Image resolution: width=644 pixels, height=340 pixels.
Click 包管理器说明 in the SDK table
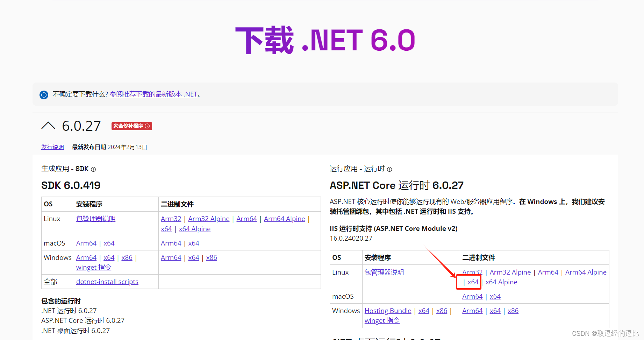(95, 219)
